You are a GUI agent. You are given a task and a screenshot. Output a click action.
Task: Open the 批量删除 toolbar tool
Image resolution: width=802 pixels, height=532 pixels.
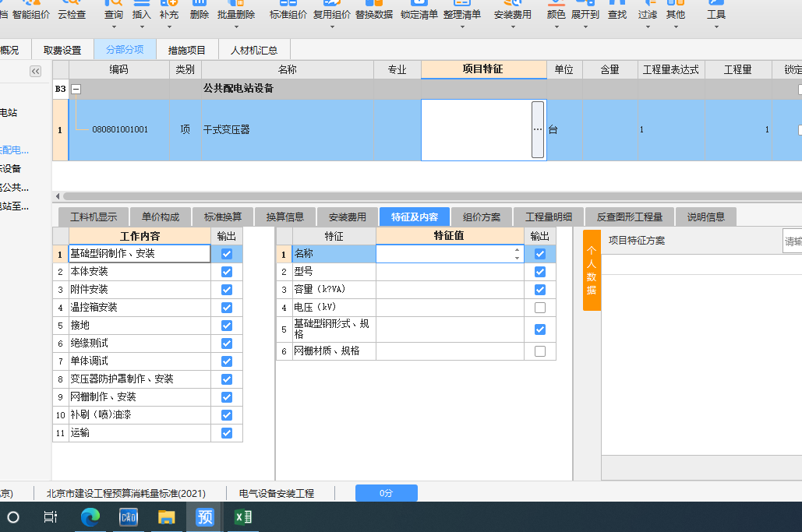point(236,14)
